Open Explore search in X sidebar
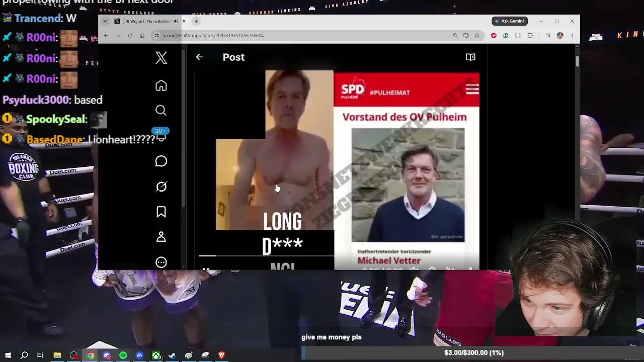Screen dimensions: 644x362 pyautogui.click(x=161, y=110)
